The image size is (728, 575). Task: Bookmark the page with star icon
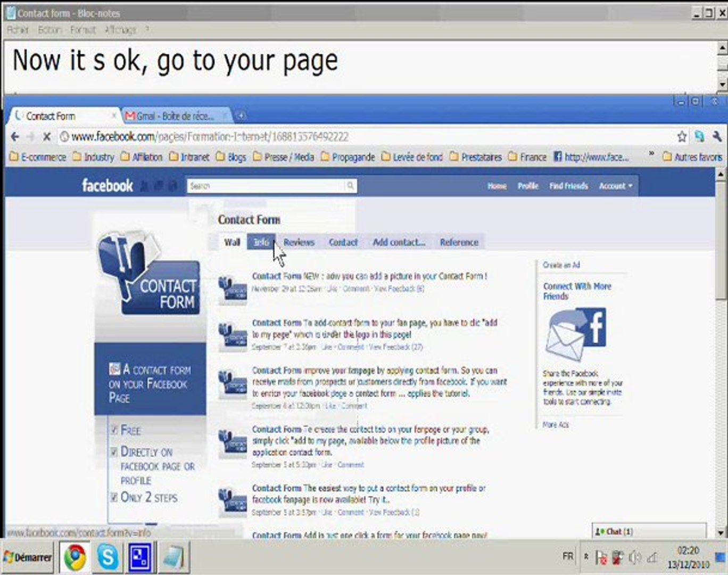coord(682,137)
